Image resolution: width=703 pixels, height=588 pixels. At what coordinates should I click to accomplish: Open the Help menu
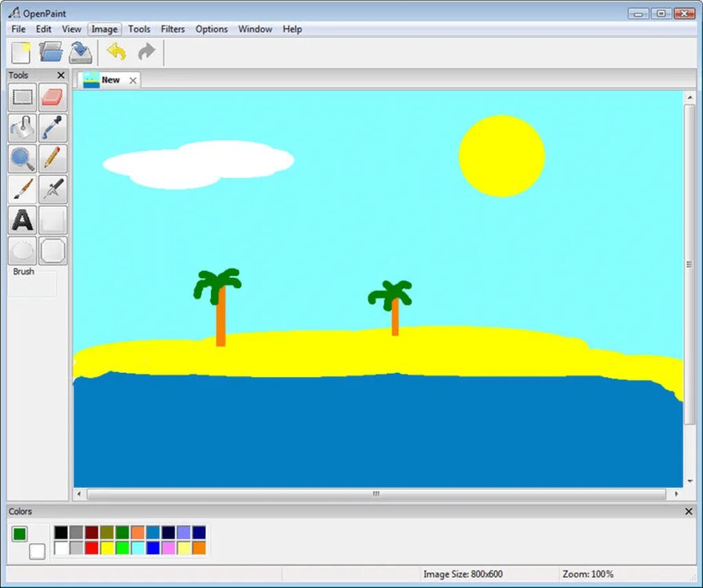point(292,29)
